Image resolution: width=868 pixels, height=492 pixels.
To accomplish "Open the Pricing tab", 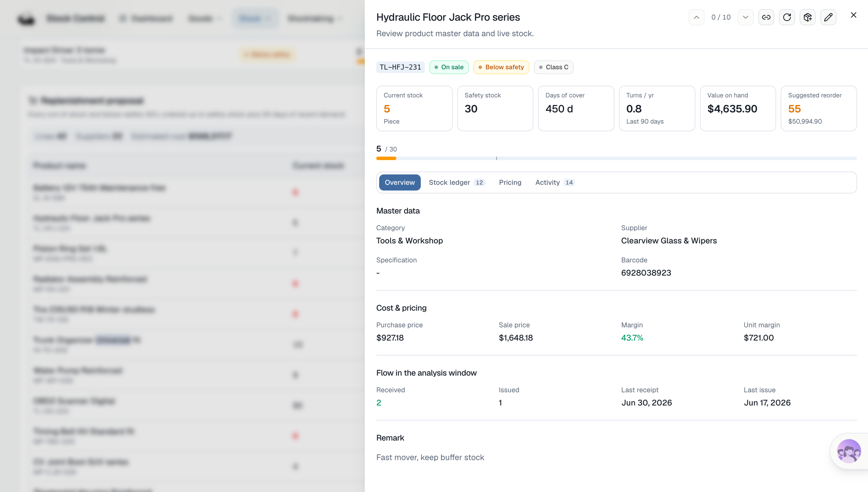I will pyautogui.click(x=510, y=182).
